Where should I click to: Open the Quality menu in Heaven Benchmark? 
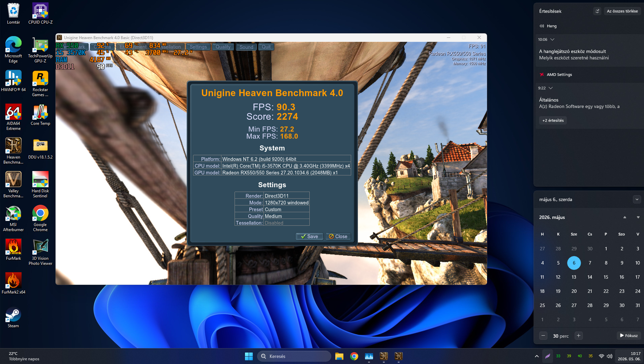223,47
